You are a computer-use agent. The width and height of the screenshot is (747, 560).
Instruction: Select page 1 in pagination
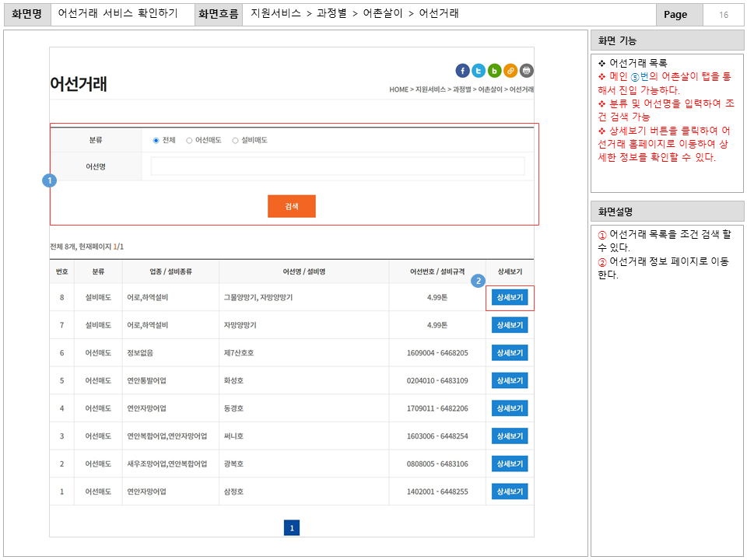coord(292,527)
